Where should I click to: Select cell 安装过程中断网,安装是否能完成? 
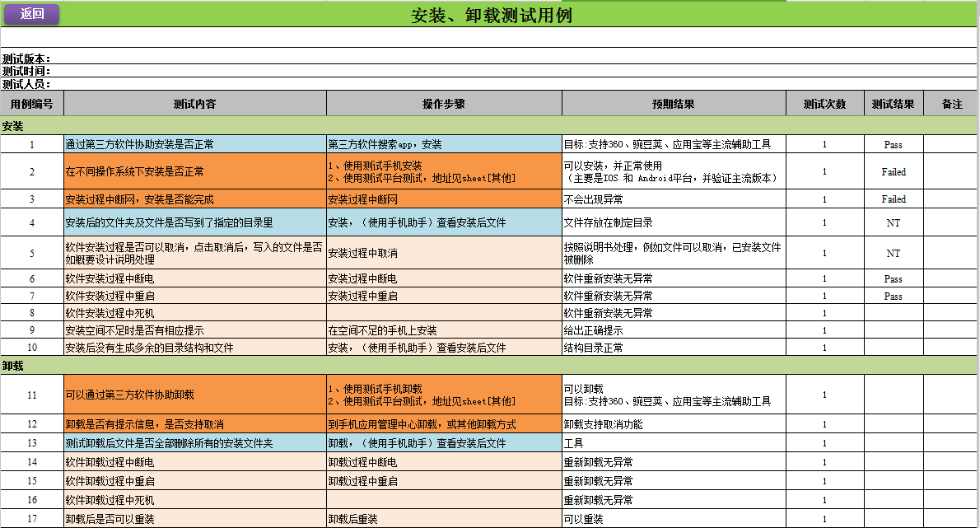195,199
